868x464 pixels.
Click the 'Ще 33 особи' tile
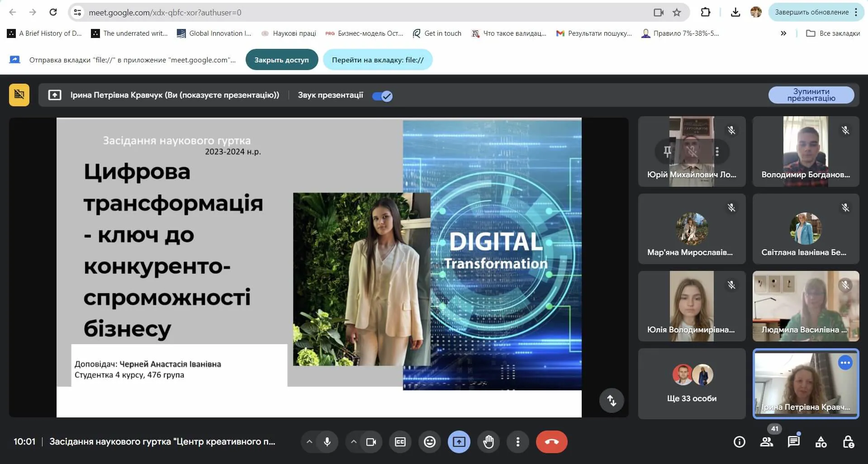click(x=692, y=384)
